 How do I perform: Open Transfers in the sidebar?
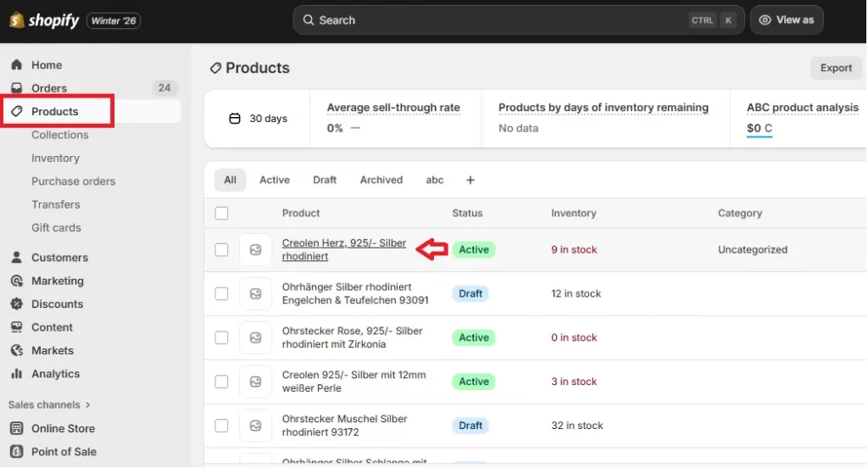[56, 205]
